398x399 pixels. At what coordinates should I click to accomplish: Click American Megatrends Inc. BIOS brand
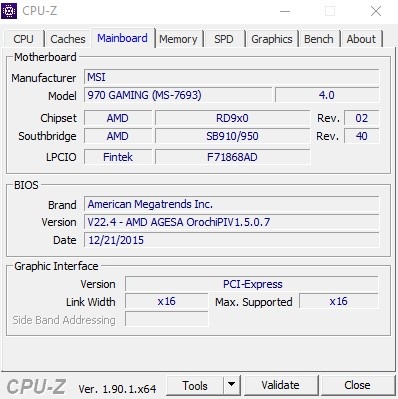[x=231, y=204]
